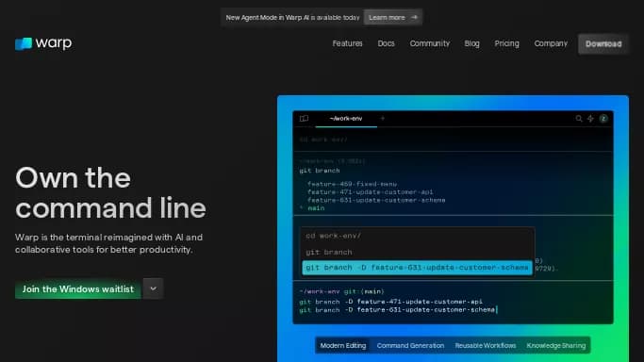The image size is (644, 362).
Task: Open the Blog link
Action: pyautogui.click(x=471, y=43)
